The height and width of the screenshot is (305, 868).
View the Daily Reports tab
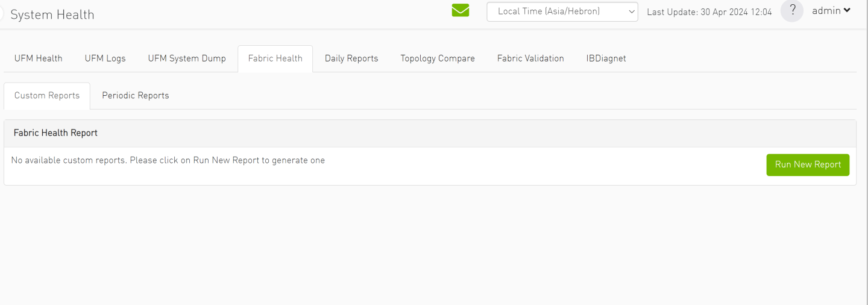[x=351, y=58]
